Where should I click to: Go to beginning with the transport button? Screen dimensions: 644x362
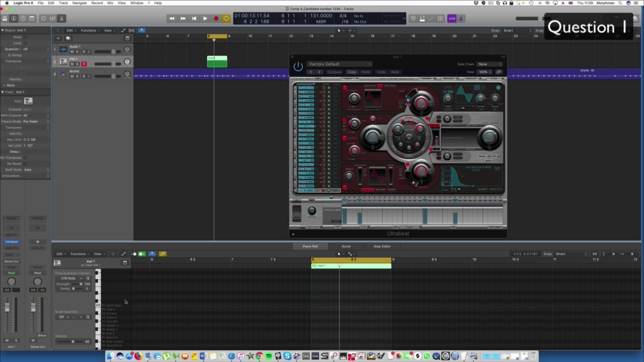pyautogui.click(x=194, y=19)
